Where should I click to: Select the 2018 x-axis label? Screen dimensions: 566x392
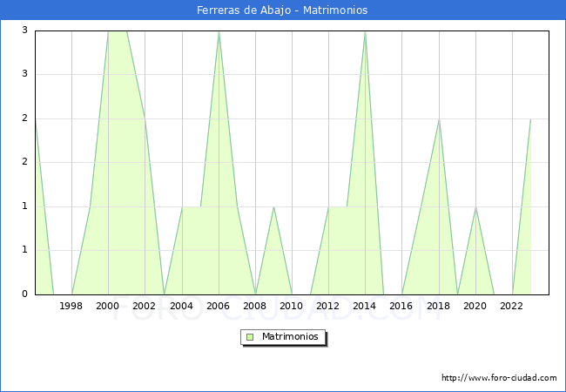click(x=438, y=306)
